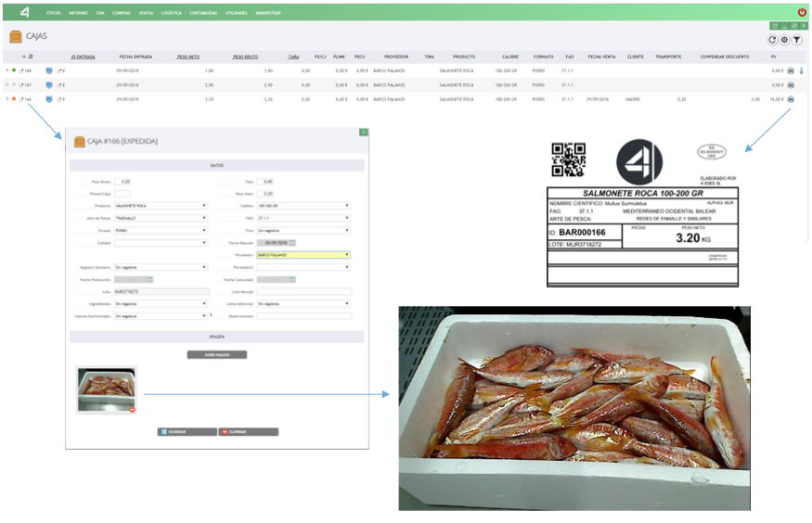Toggle the green status dot on row 168
The image size is (812, 523).
(14, 70)
